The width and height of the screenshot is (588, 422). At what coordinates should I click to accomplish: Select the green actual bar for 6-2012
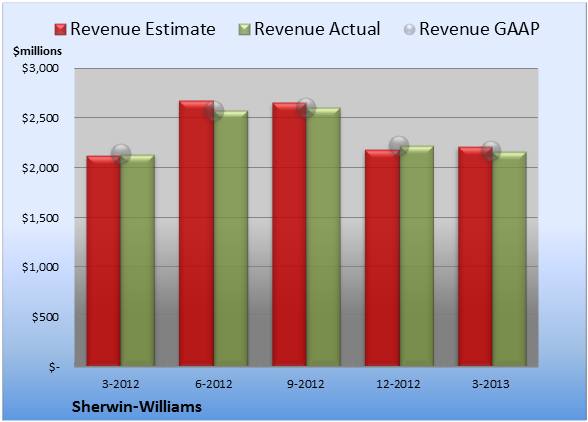231,238
